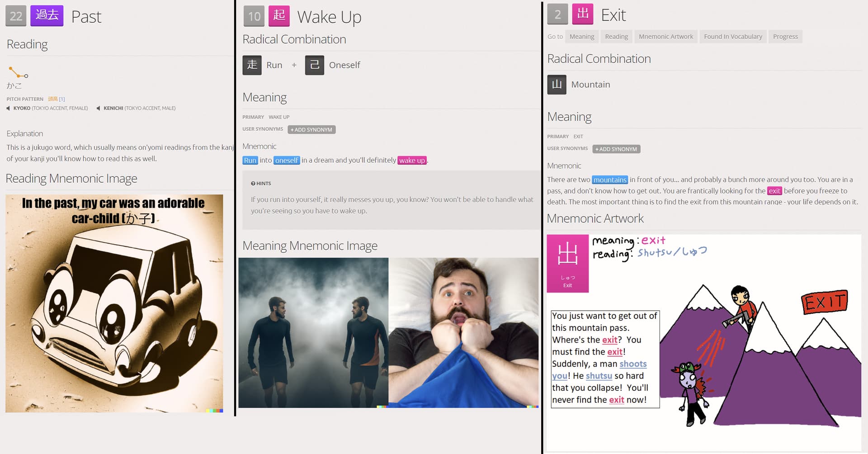Click the 起 kanji pink badge
868x454 pixels.
point(279,16)
